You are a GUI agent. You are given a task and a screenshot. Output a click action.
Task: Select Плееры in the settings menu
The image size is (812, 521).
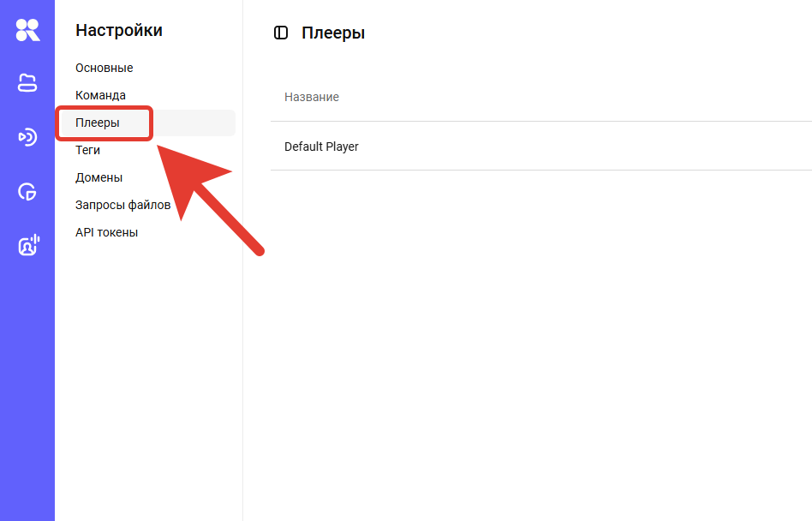click(98, 123)
